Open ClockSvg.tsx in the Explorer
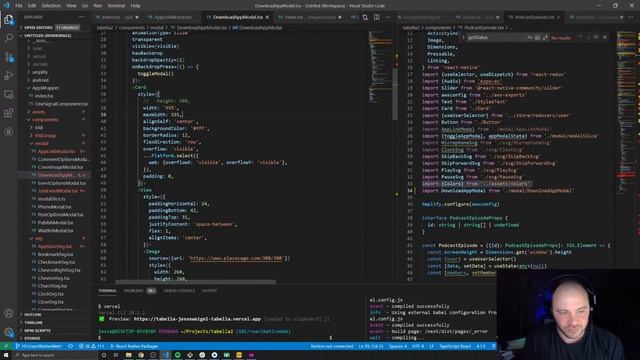 pyautogui.click(x=51, y=294)
